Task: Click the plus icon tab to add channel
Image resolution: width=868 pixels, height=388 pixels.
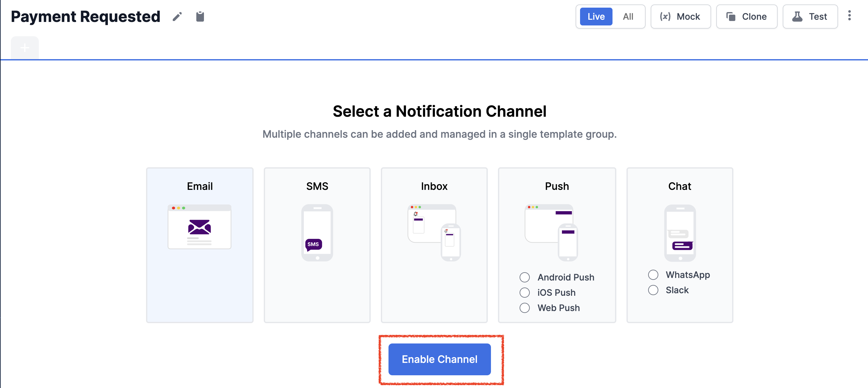Action: (24, 47)
